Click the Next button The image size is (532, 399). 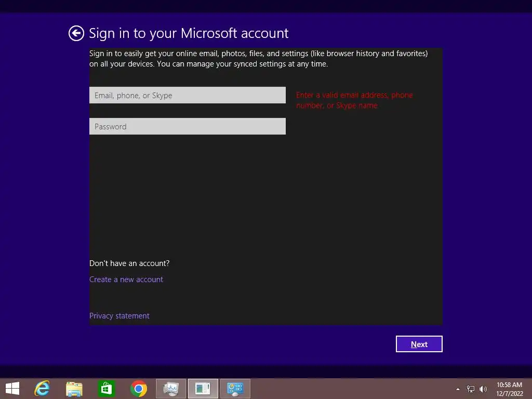[419, 344]
